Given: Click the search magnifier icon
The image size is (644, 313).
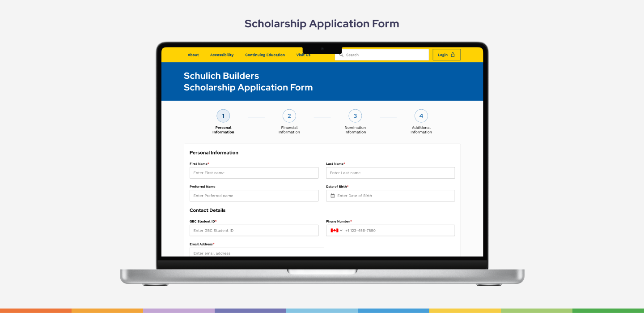Looking at the screenshot, I should click(x=341, y=55).
